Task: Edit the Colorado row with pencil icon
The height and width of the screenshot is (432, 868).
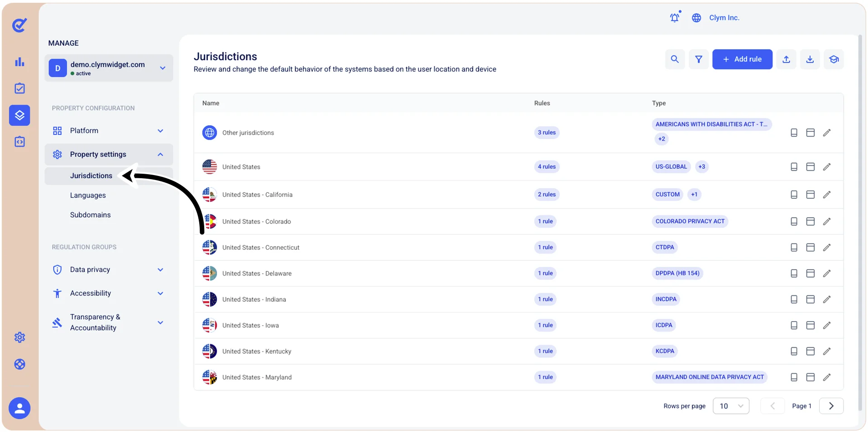Action: (x=827, y=221)
